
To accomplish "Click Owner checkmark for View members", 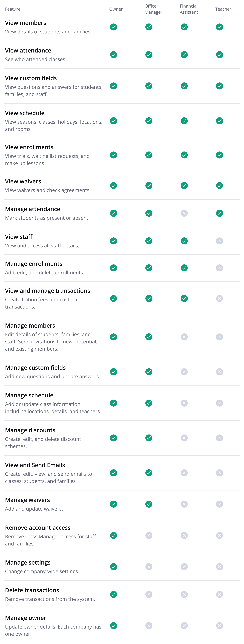I will tap(113, 27).
